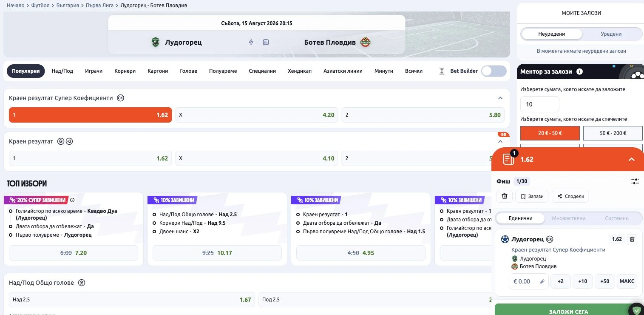Click double-chevron badge beside Над/Под Общо голове

pyautogui.click(x=82, y=283)
